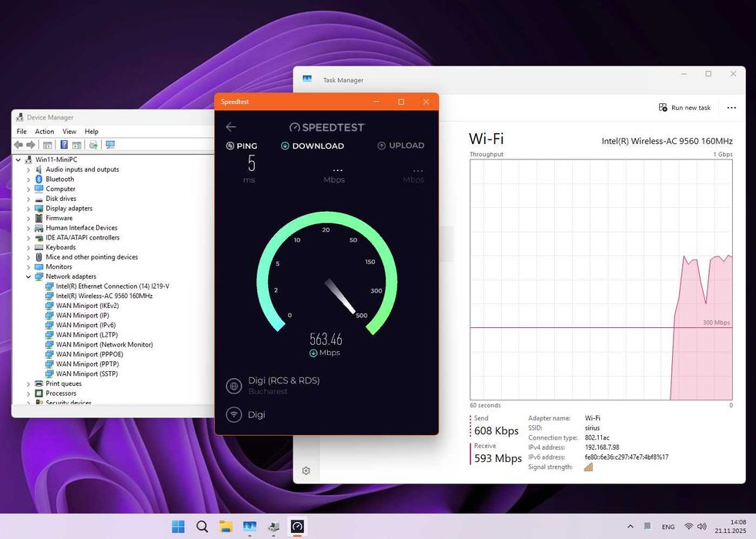Click the Run new task label
756x539 pixels.
point(691,108)
